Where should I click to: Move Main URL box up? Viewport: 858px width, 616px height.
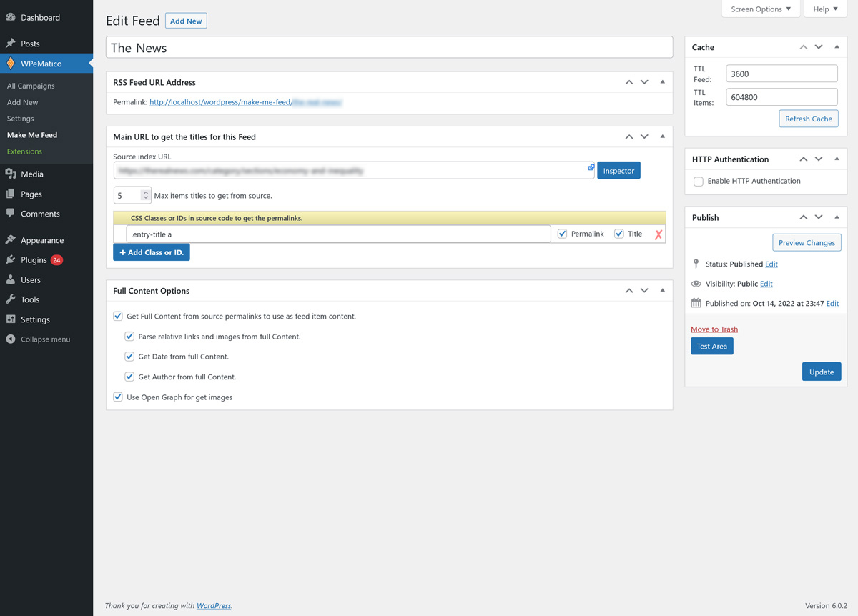(629, 136)
